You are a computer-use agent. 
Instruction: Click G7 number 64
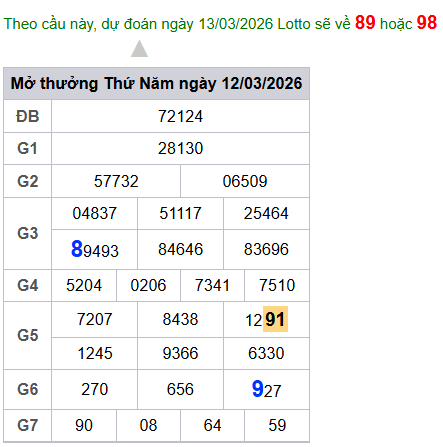(x=212, y=425)
